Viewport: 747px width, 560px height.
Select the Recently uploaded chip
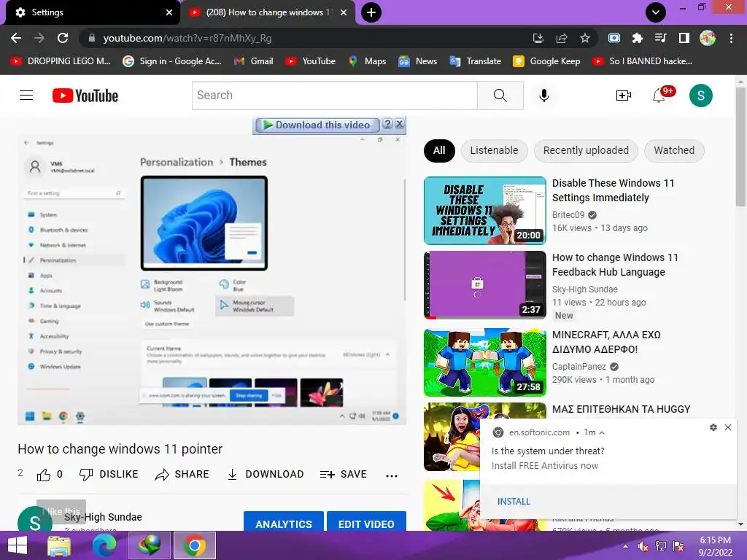(x=586, y=150)
